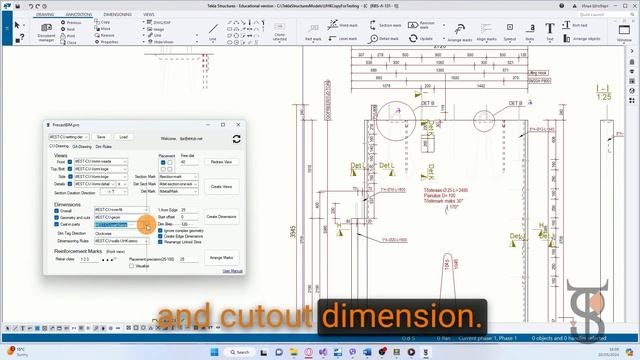The width and height of the screenshot is (640, 360).
Task: Uncheck Geometry and cuts checkbox
Action: pyautogui.click(x=56, y=218)
